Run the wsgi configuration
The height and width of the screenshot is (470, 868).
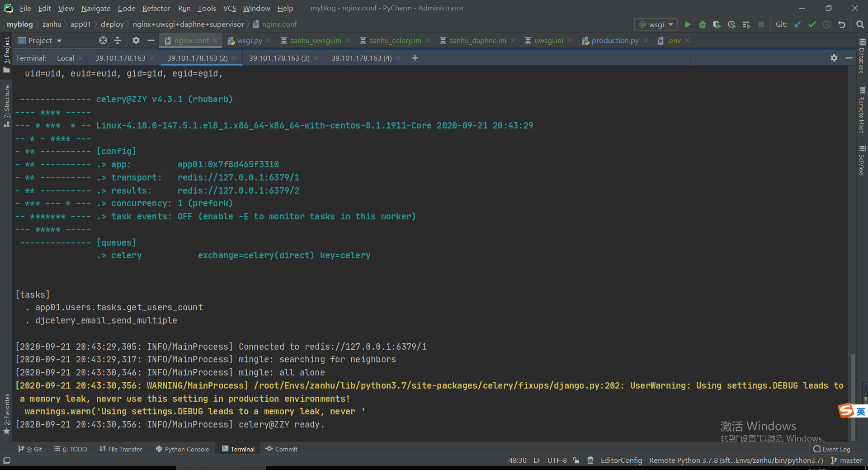[688, 24]
